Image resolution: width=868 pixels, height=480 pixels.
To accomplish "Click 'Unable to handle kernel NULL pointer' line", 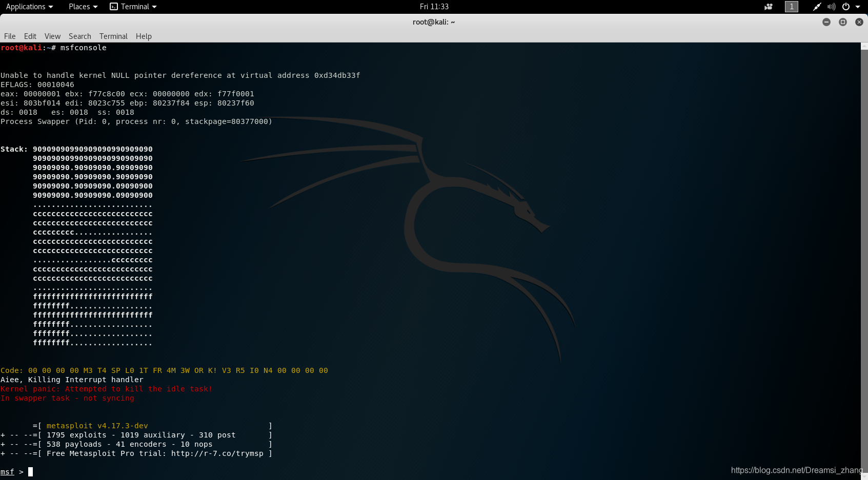I will coord(180,75).
